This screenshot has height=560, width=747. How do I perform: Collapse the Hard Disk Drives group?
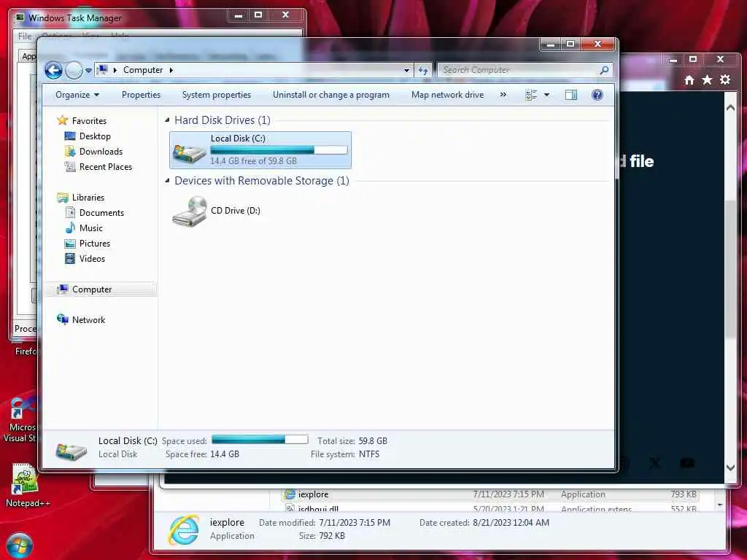coord(167,120)
